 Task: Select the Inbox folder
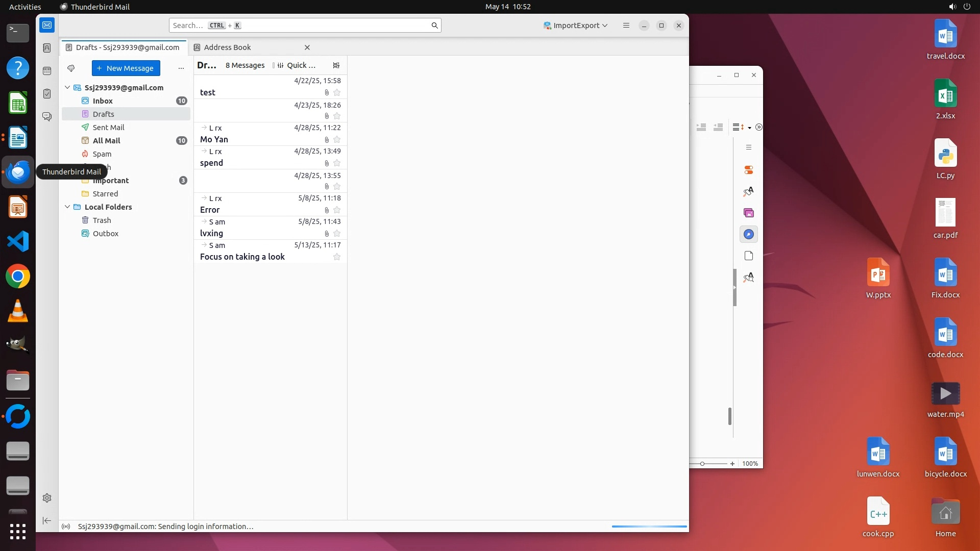(x=103, y=101)
